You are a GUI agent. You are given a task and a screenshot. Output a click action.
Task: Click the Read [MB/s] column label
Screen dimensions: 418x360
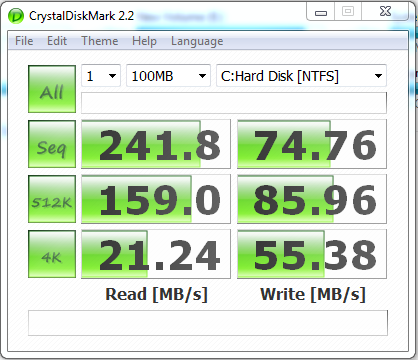pyautogui.click(x=156, y=294)
